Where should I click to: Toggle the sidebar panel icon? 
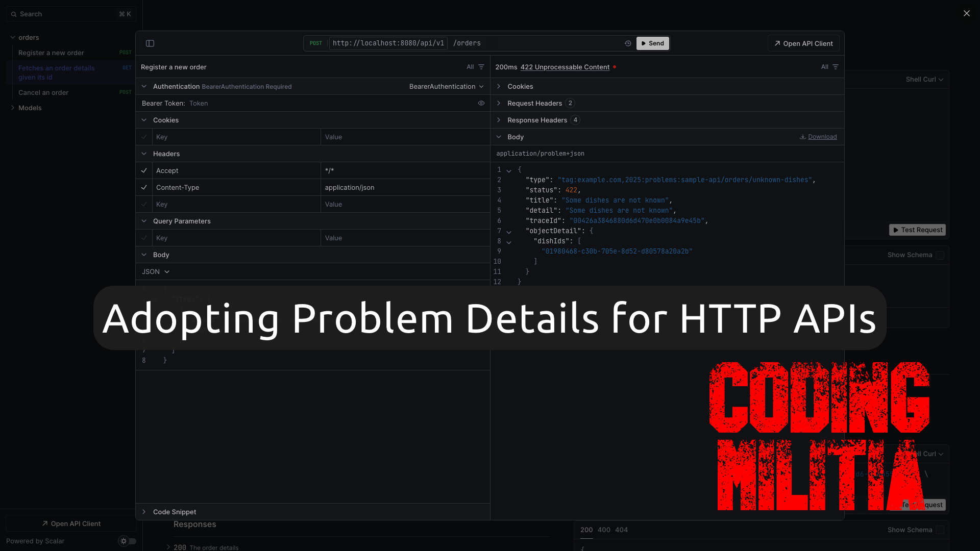pos(150,43)
